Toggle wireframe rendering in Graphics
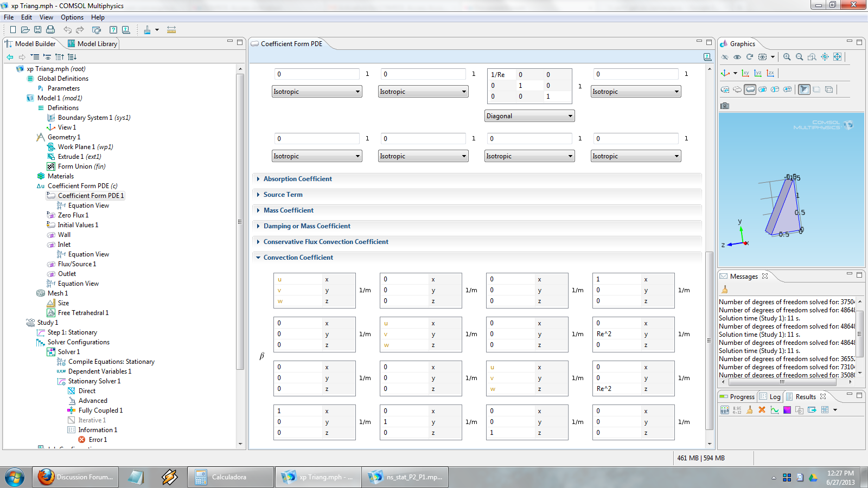Screen dimensions: 868x488 click(829, 89)
